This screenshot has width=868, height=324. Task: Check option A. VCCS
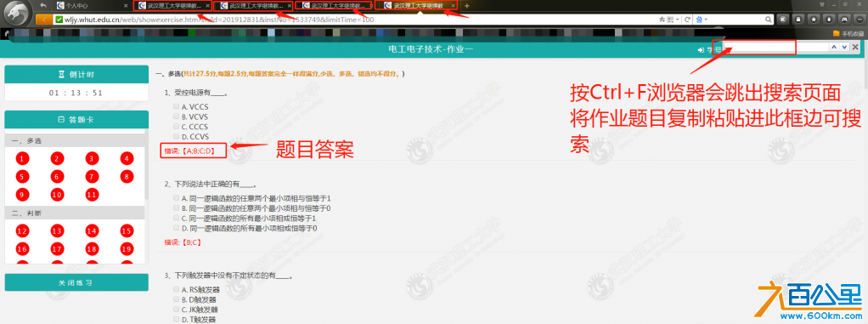[x=176, y=106]
